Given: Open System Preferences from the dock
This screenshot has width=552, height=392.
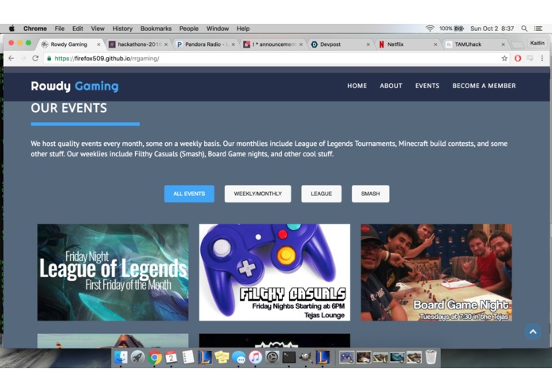Looking at the screenshot, I should 272,358.
